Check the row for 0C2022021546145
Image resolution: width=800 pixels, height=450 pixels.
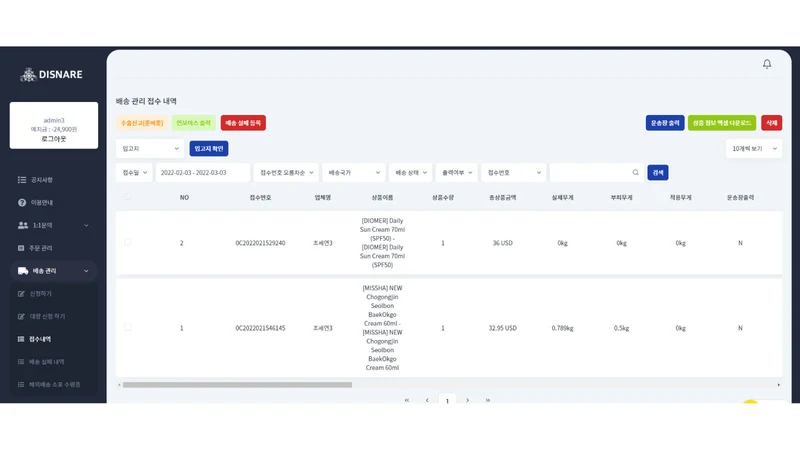pyautogui.click(x=128, y=328)
